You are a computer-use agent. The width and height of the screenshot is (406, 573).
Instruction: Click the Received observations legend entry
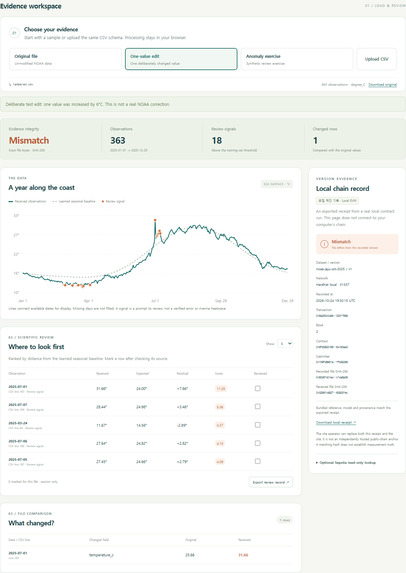27,201
